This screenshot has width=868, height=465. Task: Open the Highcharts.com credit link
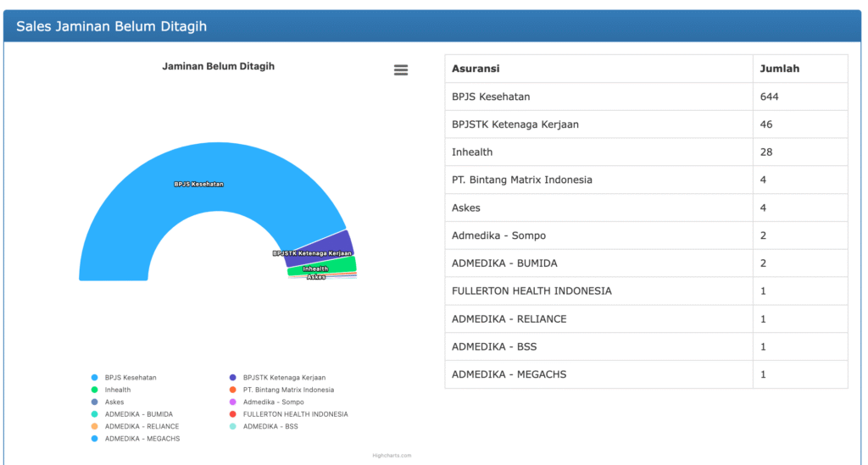[392, 456]
